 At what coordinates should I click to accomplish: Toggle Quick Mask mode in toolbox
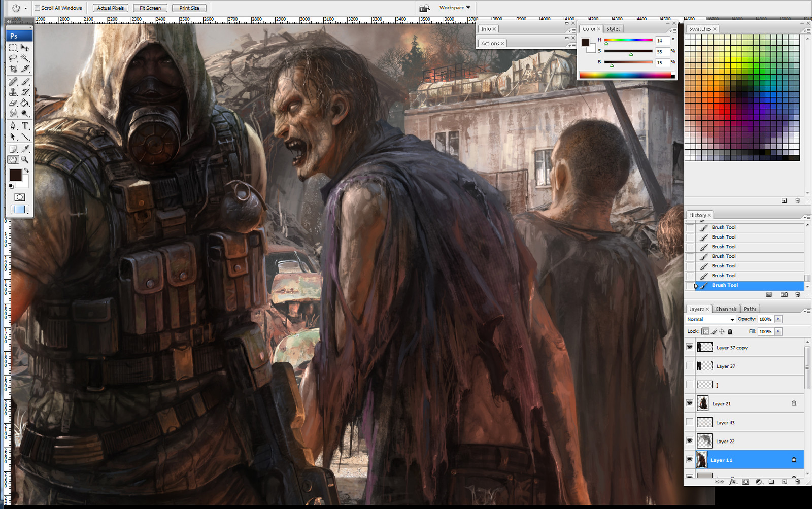[x=19, y=197]
